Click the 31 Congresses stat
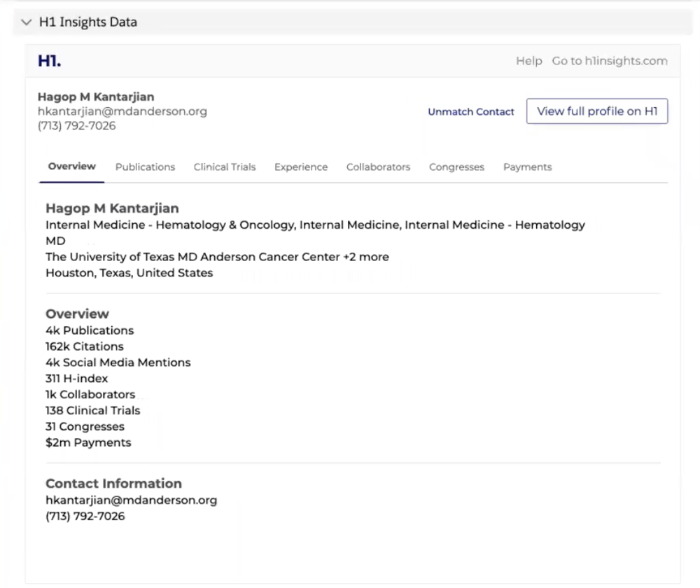This screenshot has width=700, height=588. point(85,427)
